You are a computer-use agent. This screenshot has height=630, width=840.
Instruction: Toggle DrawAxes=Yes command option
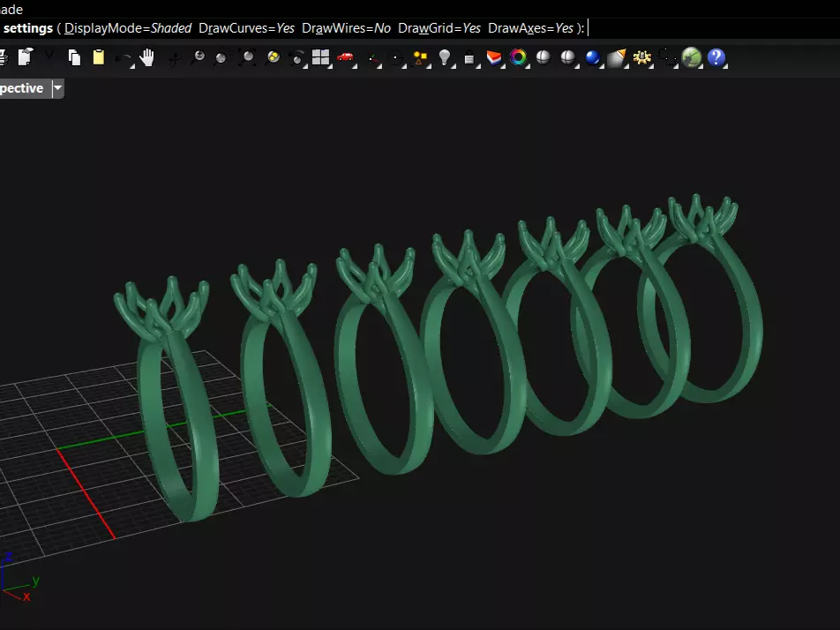coord(531,28)
